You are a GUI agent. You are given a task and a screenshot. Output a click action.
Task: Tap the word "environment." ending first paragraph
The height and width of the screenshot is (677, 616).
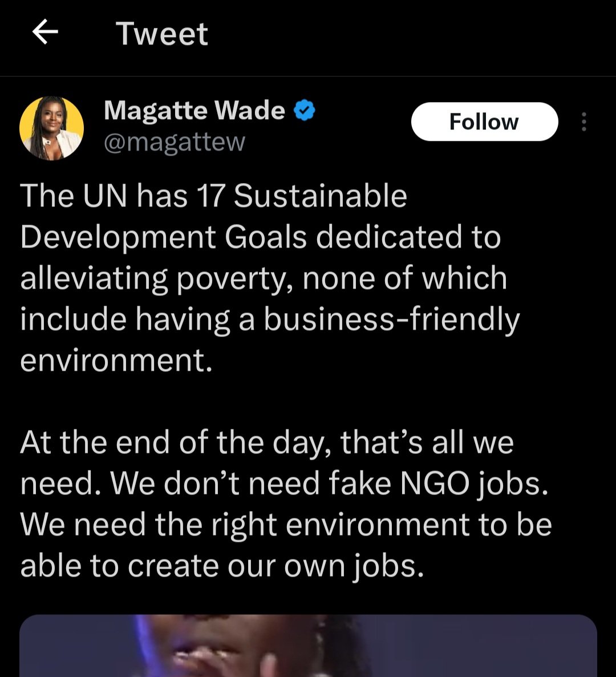pyautogui.click(x=116, y=360)
